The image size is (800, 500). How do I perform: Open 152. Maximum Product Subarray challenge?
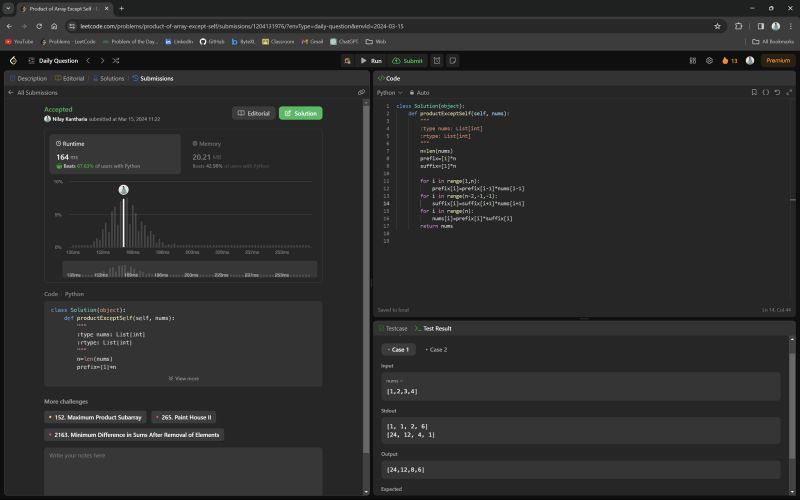(95, 417)
